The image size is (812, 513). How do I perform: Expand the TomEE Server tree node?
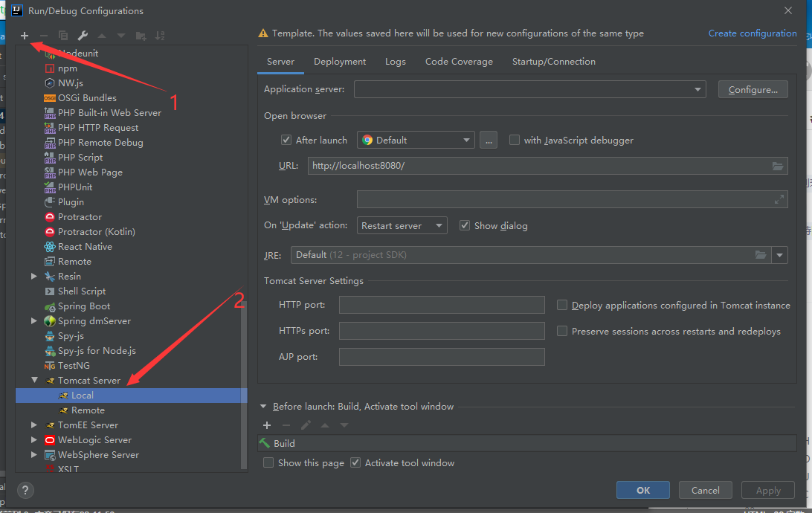34,425
